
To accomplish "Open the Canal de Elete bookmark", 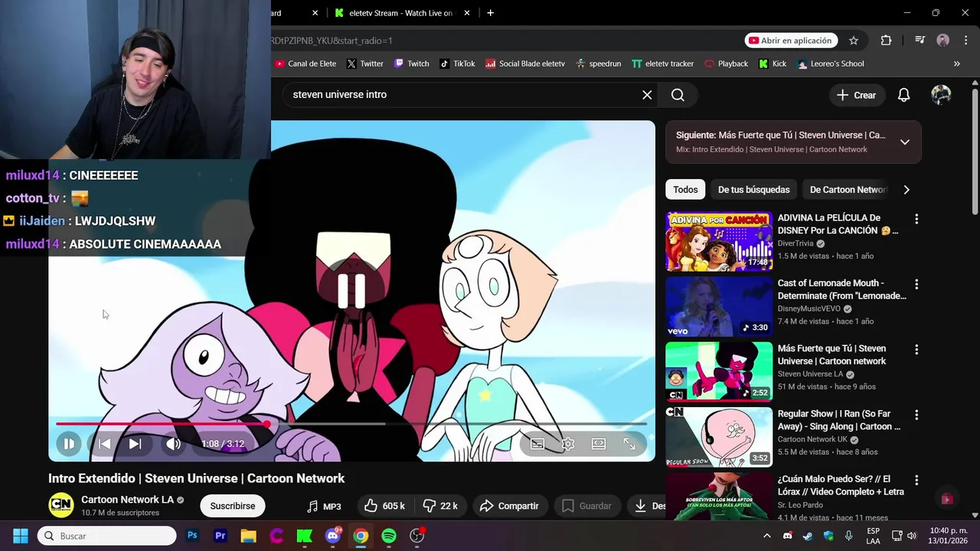I will [x=305, y=64].
